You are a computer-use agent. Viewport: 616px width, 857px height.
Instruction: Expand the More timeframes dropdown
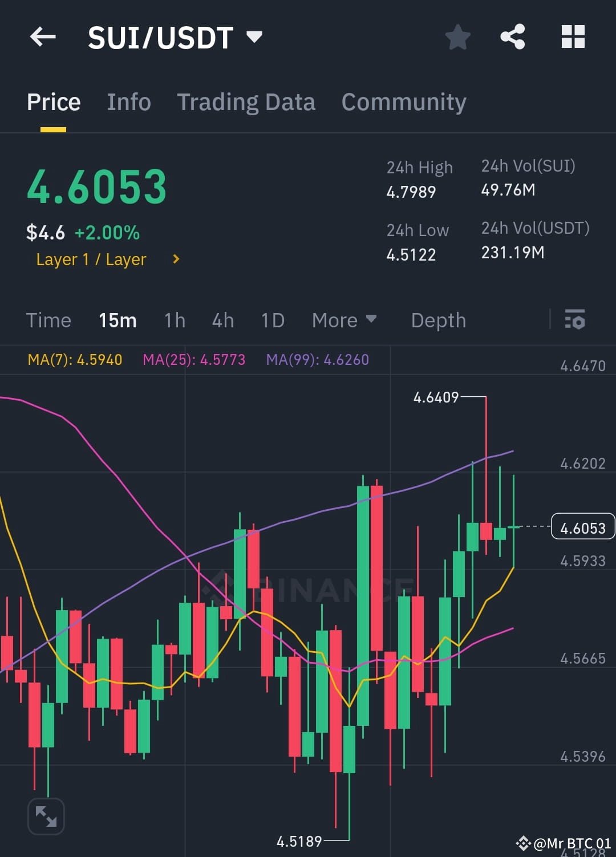pyautogui.click(x=345, y=320)
